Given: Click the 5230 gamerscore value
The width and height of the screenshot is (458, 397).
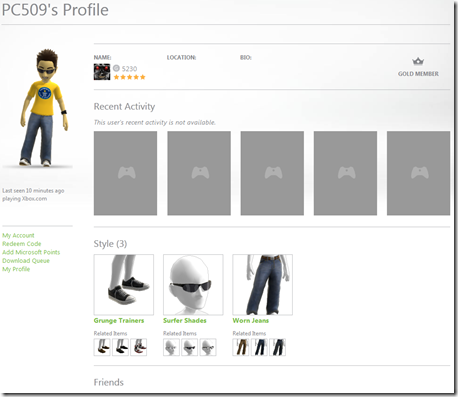Looking at the screenshot, I should point(129,69).
